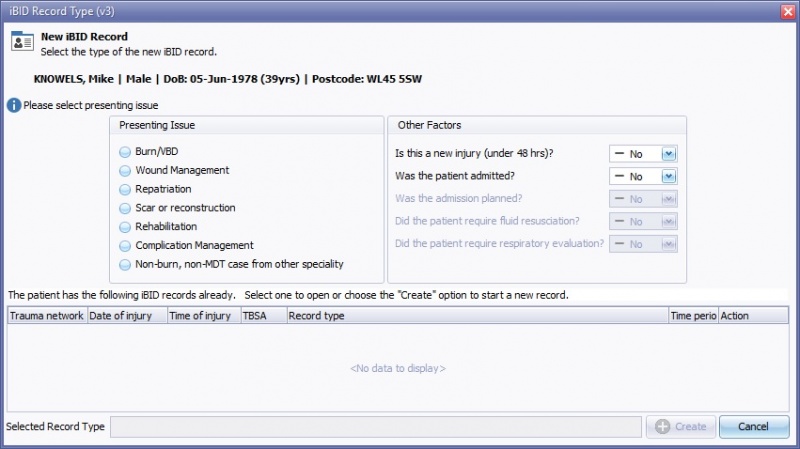Screen dimensions: 800x449
Task: Select the Burn/VBD presenting issue
Action: tap(125, 152)
